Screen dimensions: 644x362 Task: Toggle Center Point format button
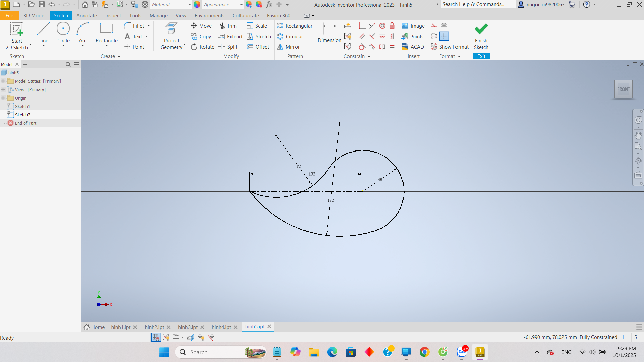[x=444, y=36]
